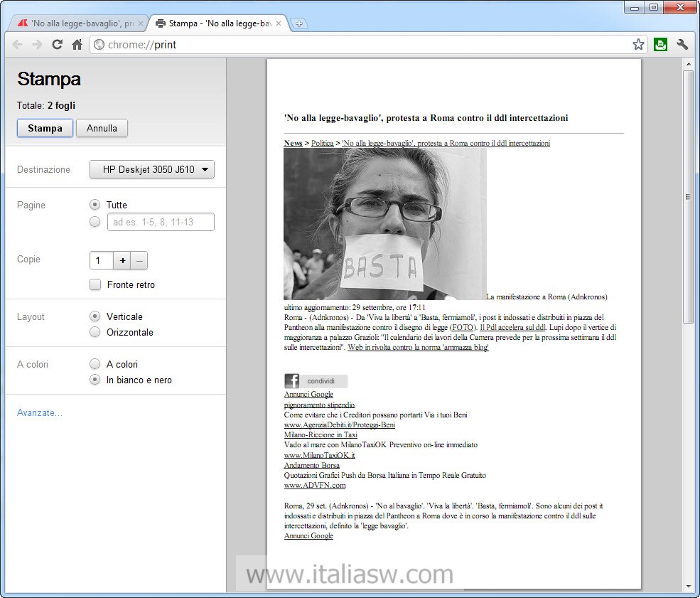Image resolution: width=700 pixels, height=598 pixels.
Task: Reload the page with the refresh icon
Action: 57,45
